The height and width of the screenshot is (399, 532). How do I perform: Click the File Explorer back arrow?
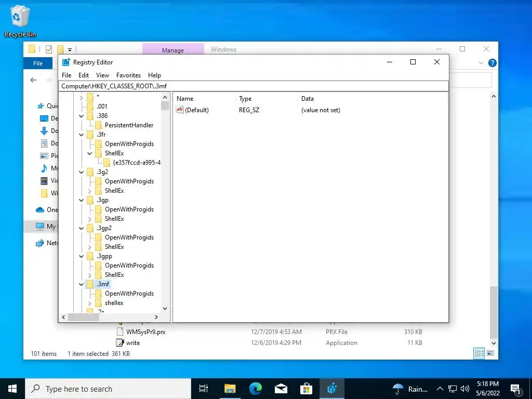(33, 80)
